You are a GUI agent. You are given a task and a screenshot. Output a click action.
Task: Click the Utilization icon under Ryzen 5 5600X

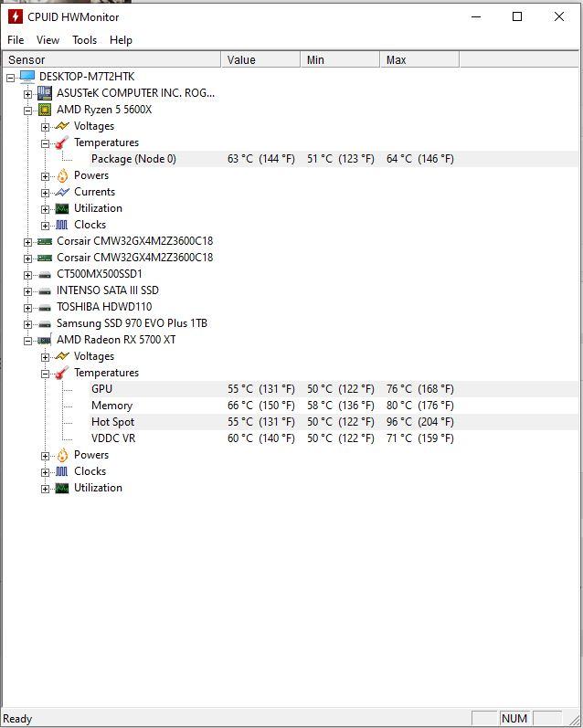coord(62,208)
